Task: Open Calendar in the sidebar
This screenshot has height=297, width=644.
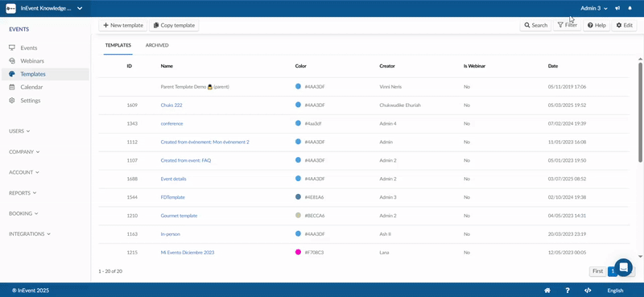Action: (x=31, y=87)
